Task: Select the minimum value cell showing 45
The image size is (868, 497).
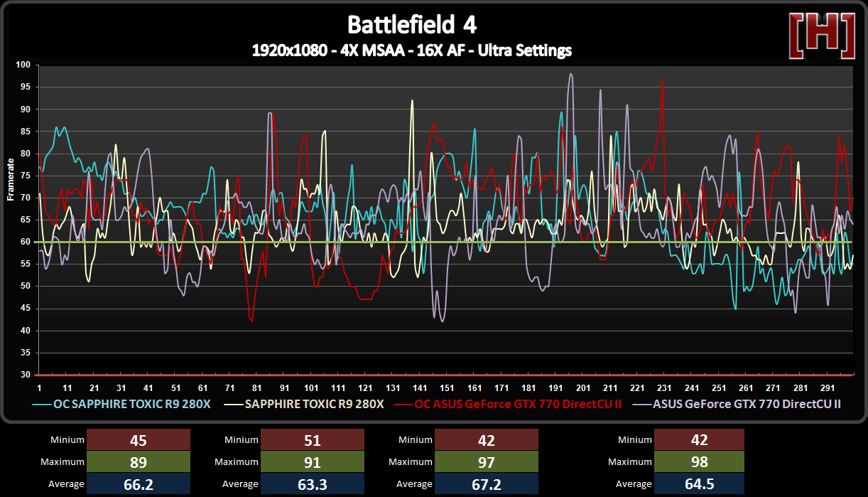Action: pos(139,440)
